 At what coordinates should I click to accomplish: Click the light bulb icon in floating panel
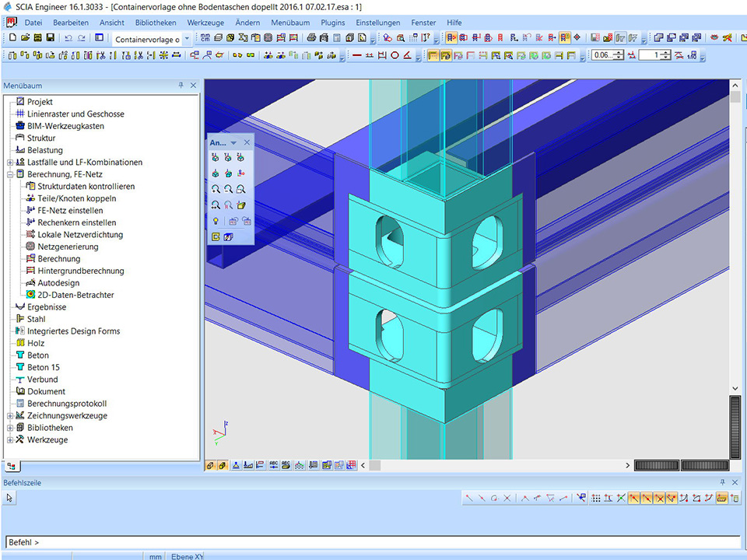pyautogui.click(x=215, y=221)
